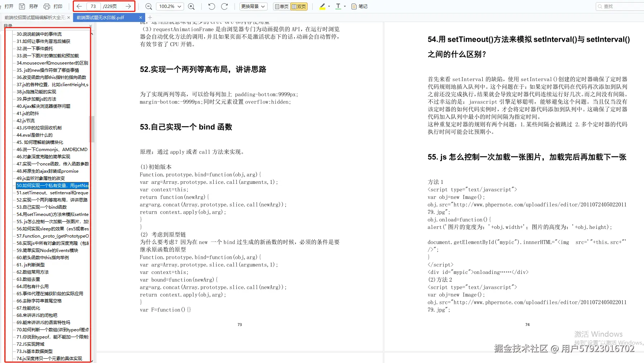Click the search (查找) field
Screen dimensions: 644x363
[620, 6]
